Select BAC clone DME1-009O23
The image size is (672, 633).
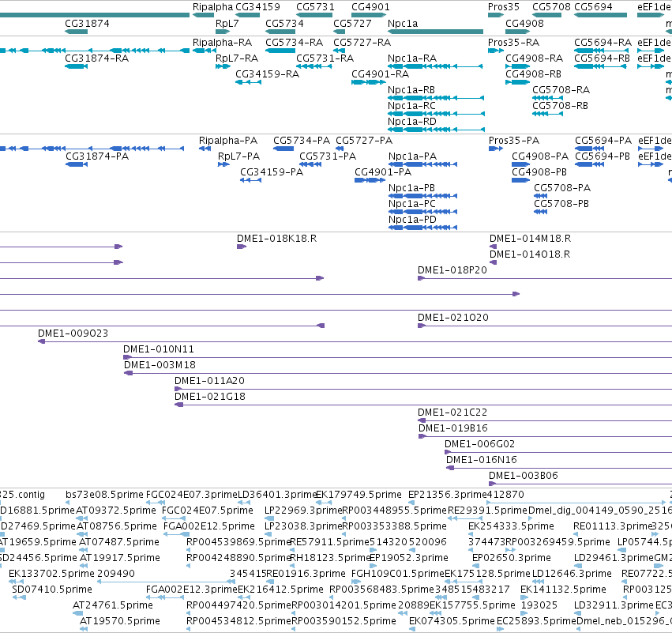click(x=355, y=342)
